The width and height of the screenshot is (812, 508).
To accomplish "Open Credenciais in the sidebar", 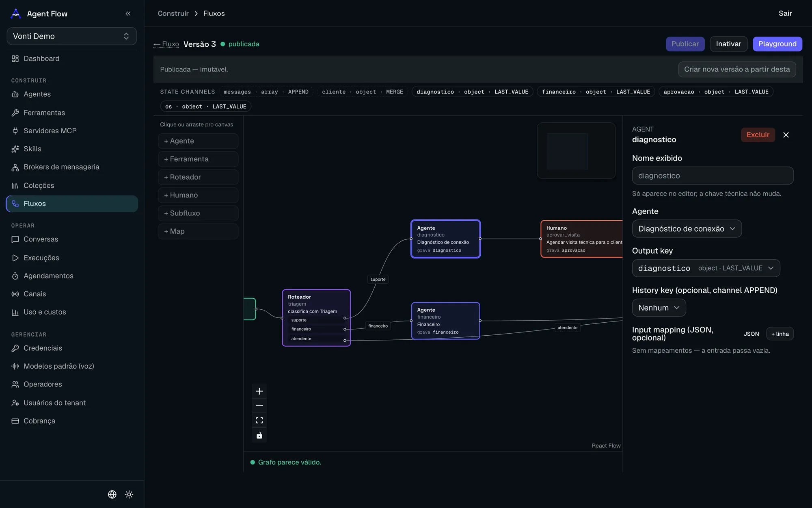I will (72, 348).
